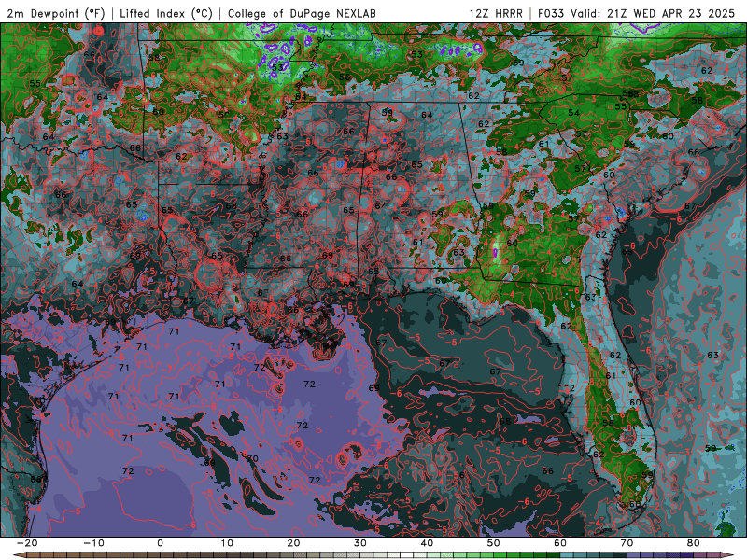Click the dewpoint legend color bar
Screen dimensions: 747x560
click(373, 555)
